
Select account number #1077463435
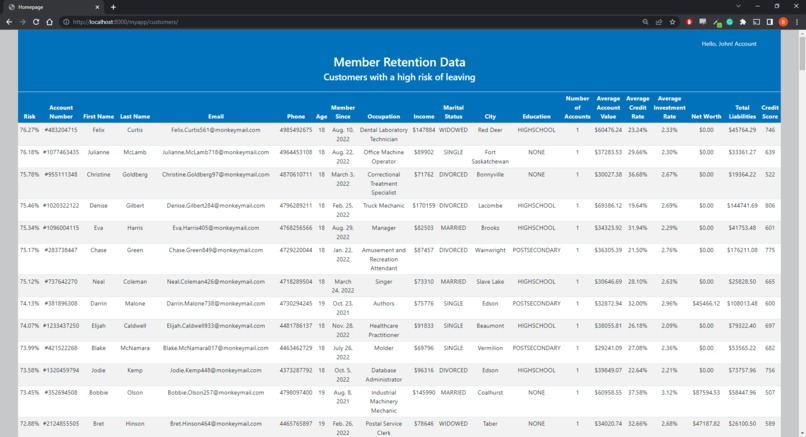coord(61,152)
